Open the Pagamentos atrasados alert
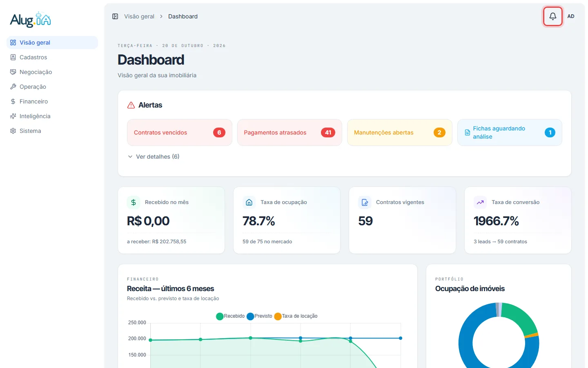The width and height of the screenshot is (588, 368). point(290,132)
